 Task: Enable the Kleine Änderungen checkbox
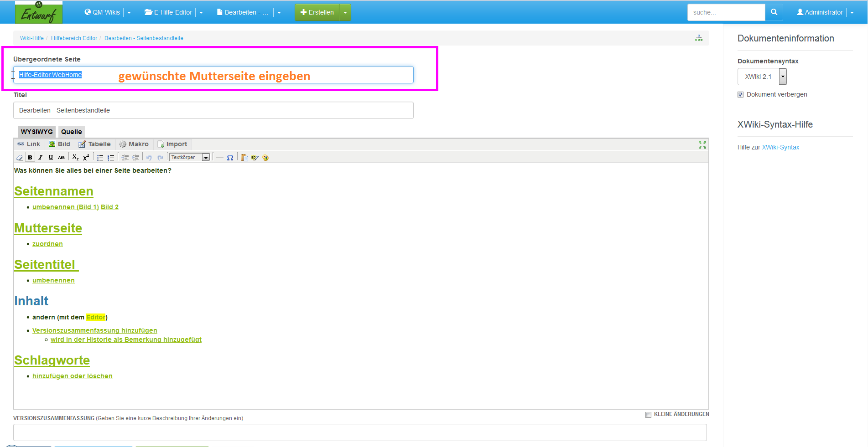coord(648,415)
